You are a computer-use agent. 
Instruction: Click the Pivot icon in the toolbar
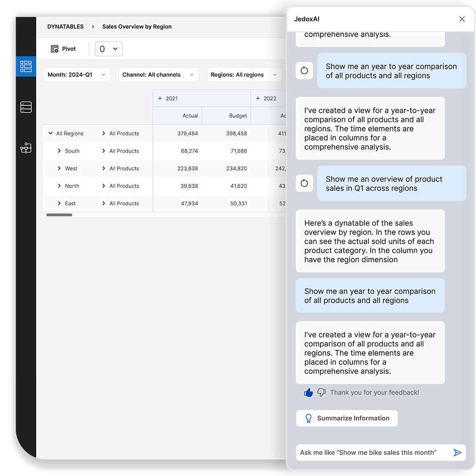click(x=54, y=48)
